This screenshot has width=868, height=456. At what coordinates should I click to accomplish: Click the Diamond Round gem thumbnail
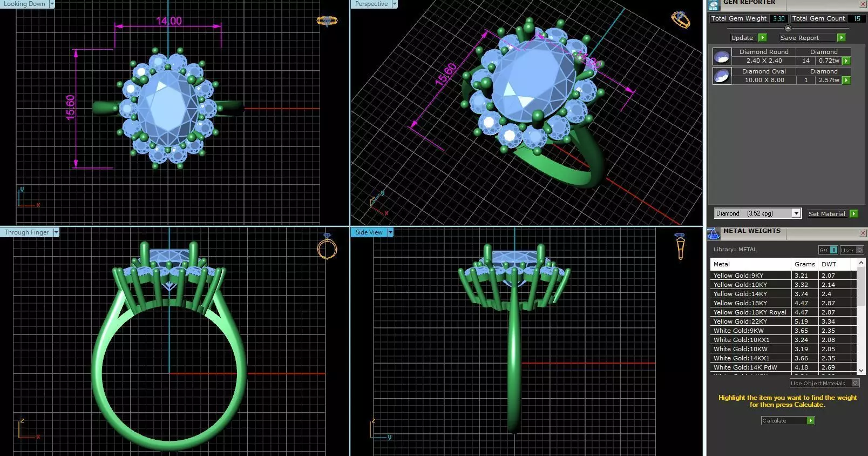[x=722, y=56]
